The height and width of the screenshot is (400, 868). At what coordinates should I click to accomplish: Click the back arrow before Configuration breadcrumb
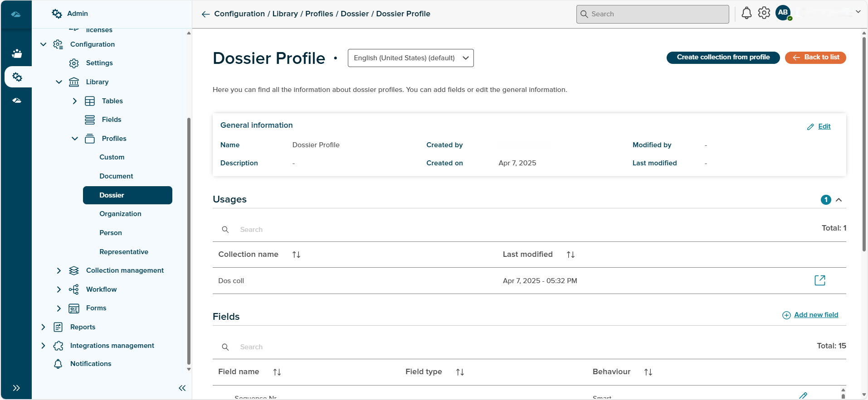tap(205, 14)
